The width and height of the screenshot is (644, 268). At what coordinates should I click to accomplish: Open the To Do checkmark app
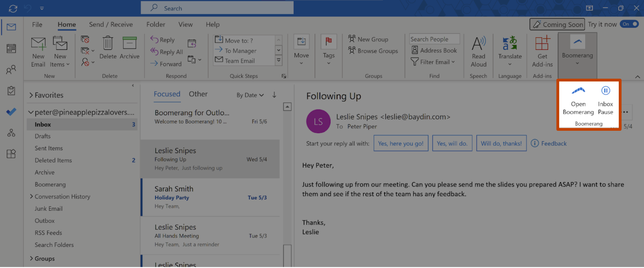coord(11,112)
